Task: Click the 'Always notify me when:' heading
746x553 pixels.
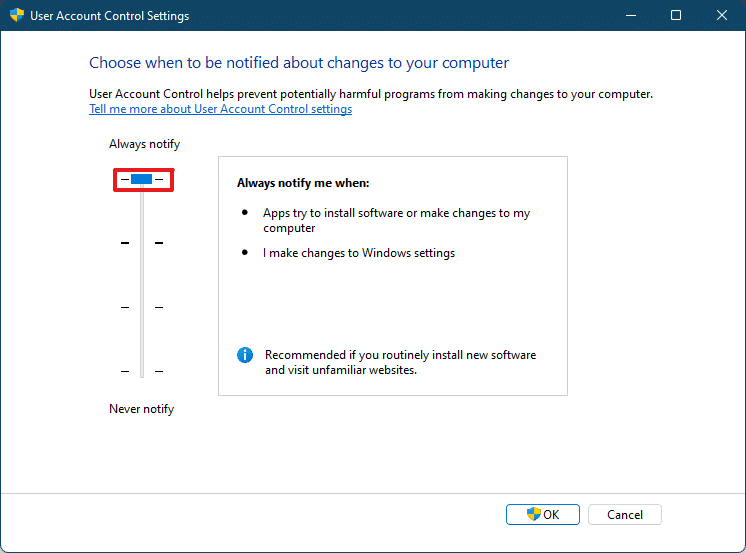Action: pyautogui.click(x=303, y=183)
